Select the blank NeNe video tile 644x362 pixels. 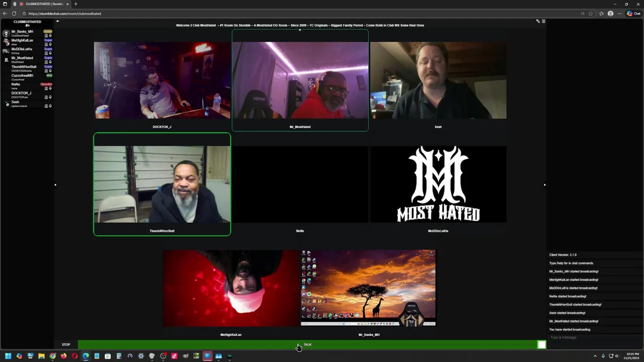click(300, 185)
